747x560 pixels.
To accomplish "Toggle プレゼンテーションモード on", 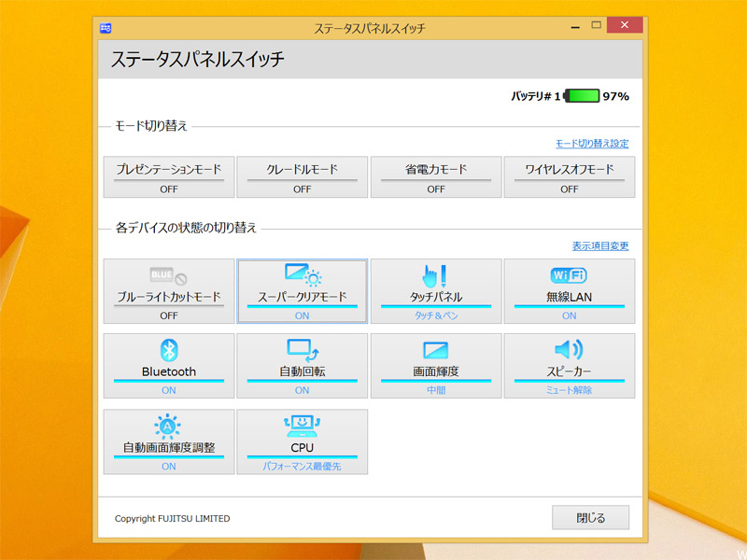I will [168, 177].
